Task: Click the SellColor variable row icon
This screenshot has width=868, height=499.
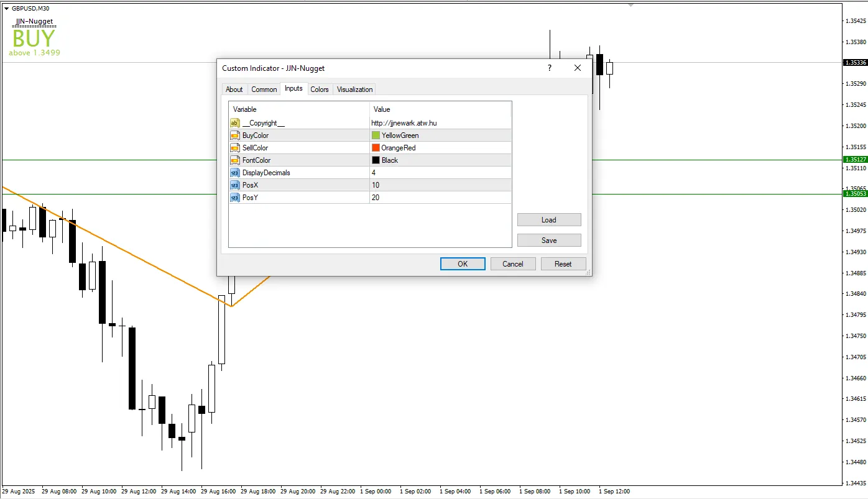Action: point(234,148)
